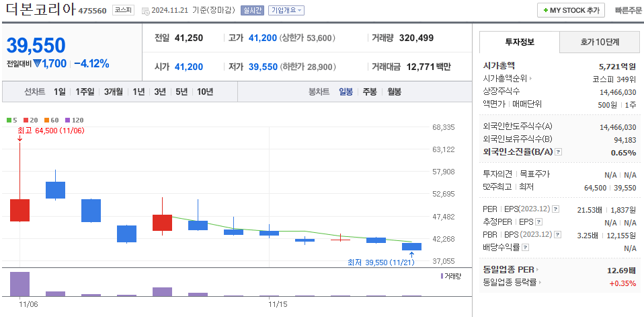Click the 시가총액 value 5,721억원
Screen dimensions: 644x317
click(617, 66)
